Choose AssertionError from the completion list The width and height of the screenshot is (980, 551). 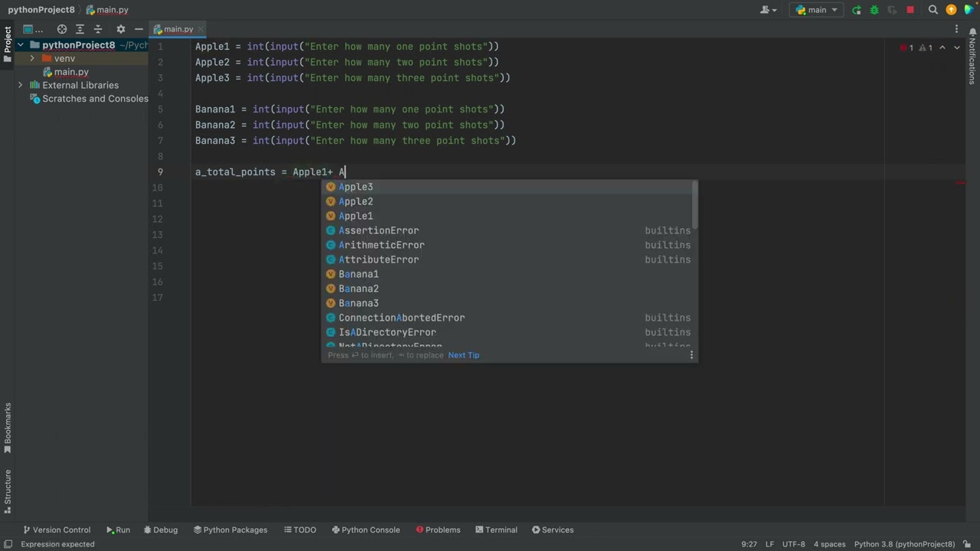(x=509, y=230)
